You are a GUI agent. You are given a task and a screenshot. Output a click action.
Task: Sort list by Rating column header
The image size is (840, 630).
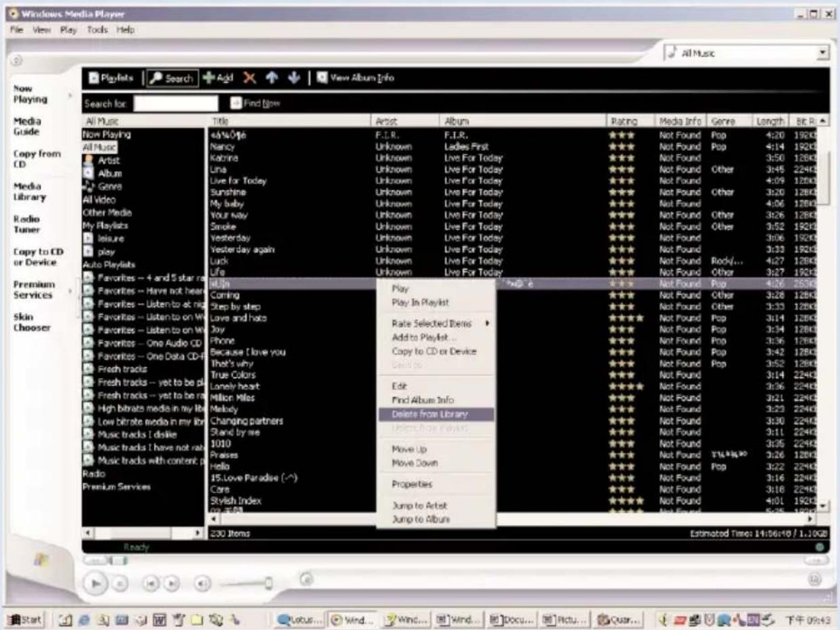click(x=632, y=121)
